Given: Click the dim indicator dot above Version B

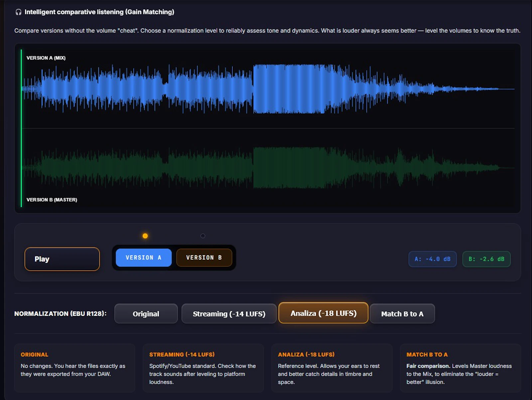Looking at the screenshot, I should coord(203,236).
